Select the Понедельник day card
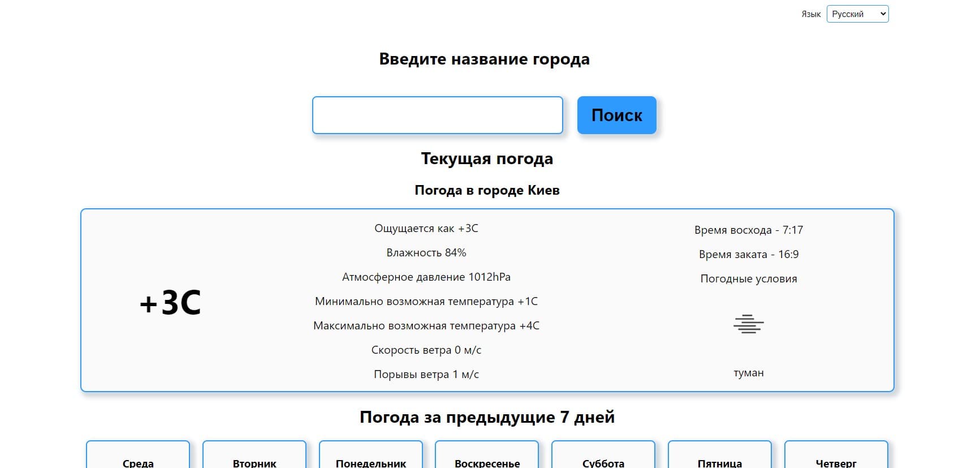This screenshot has width=980, height=468. point(371,456)
